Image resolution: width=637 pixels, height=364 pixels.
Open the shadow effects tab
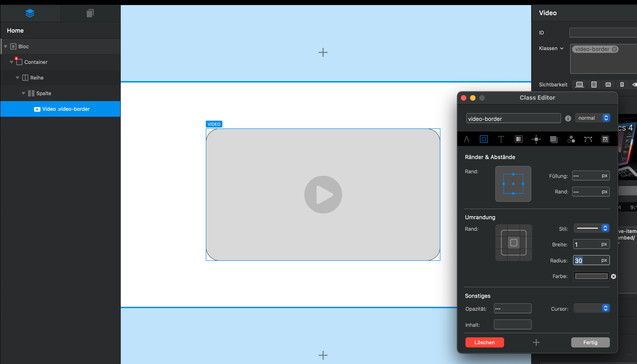(554, 139)
